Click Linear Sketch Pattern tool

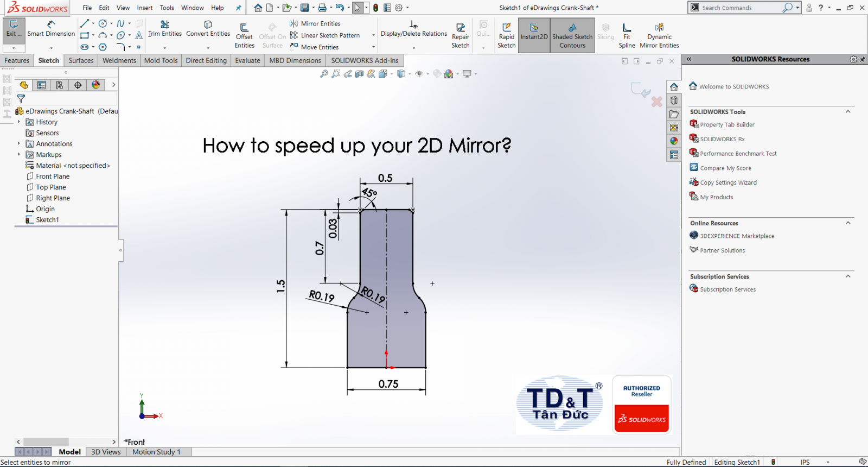click(x=325, y=35)
